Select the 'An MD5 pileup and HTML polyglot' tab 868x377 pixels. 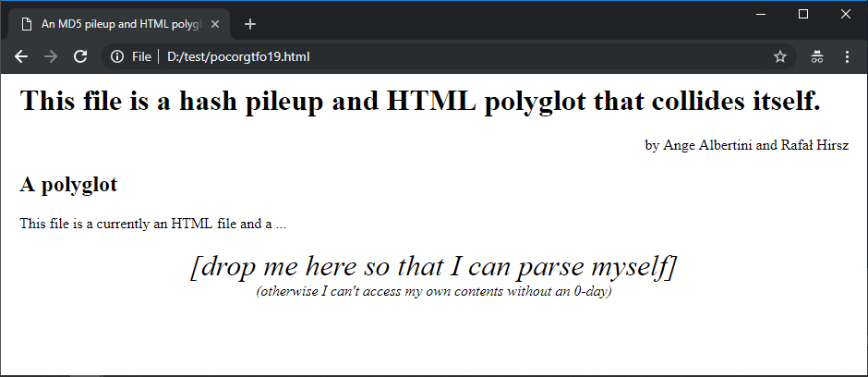tap(120, 24)
